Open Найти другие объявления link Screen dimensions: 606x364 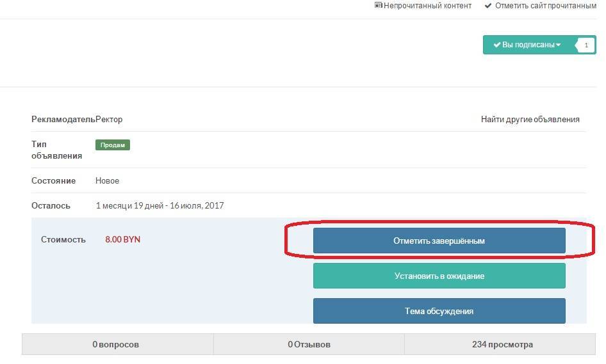click(530, 120)
